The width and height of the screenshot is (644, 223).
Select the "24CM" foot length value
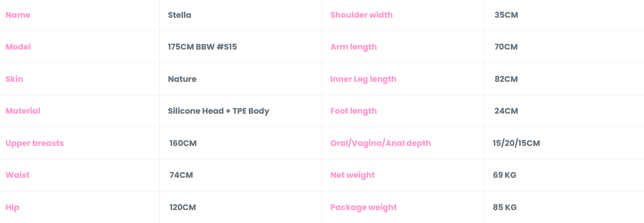tap(506, 111)
